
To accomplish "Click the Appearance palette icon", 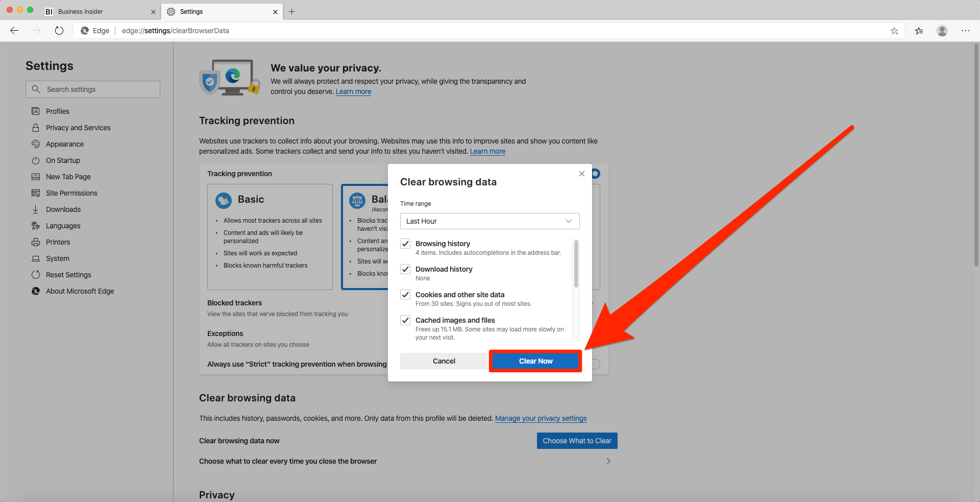I will click(36, 144).
